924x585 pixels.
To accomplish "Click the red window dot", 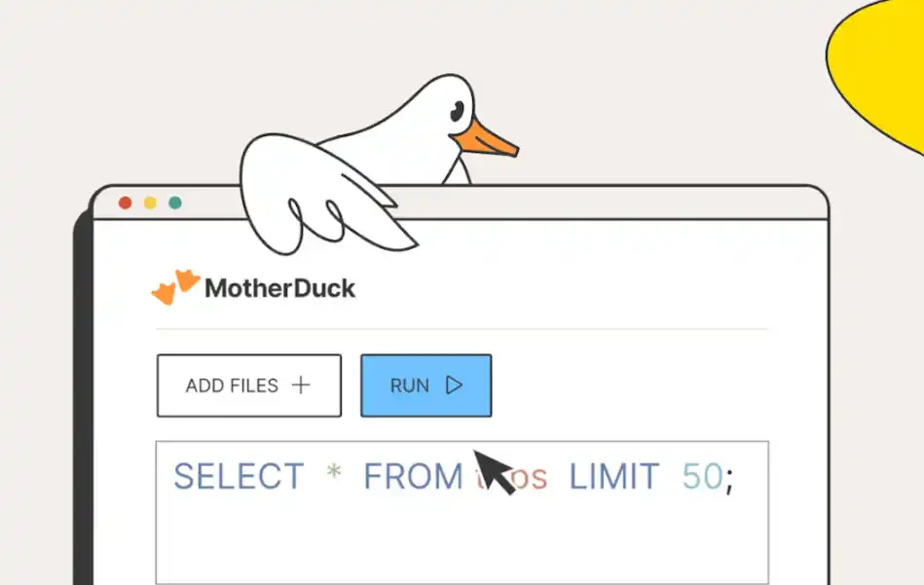I will pyautogui.click(x=125, y=202).
